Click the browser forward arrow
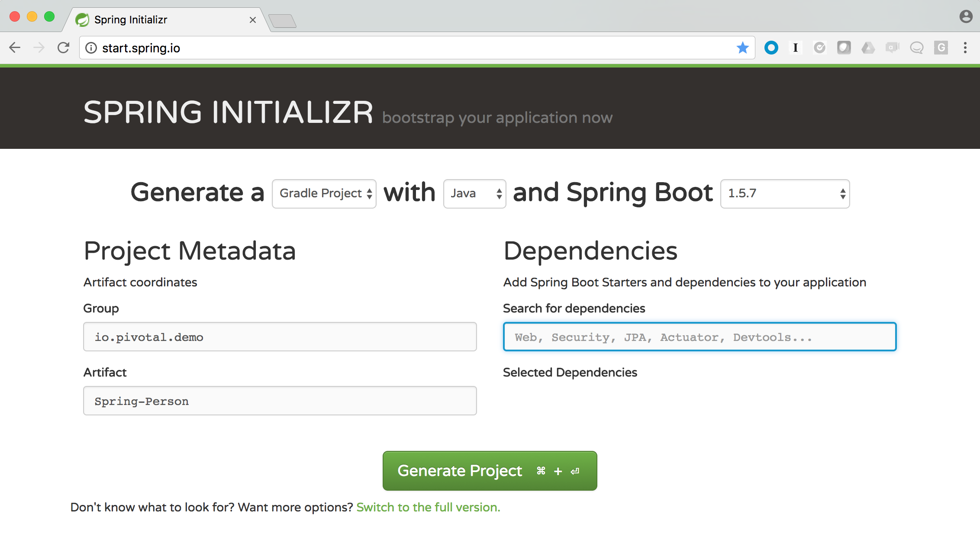The width and height of the screenshot is (980, 540). [39, 48]
